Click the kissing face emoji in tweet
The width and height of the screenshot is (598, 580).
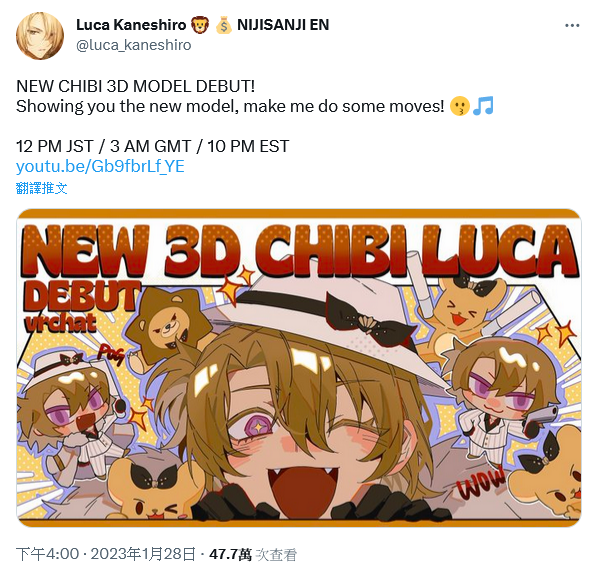(x=460, y=106)
